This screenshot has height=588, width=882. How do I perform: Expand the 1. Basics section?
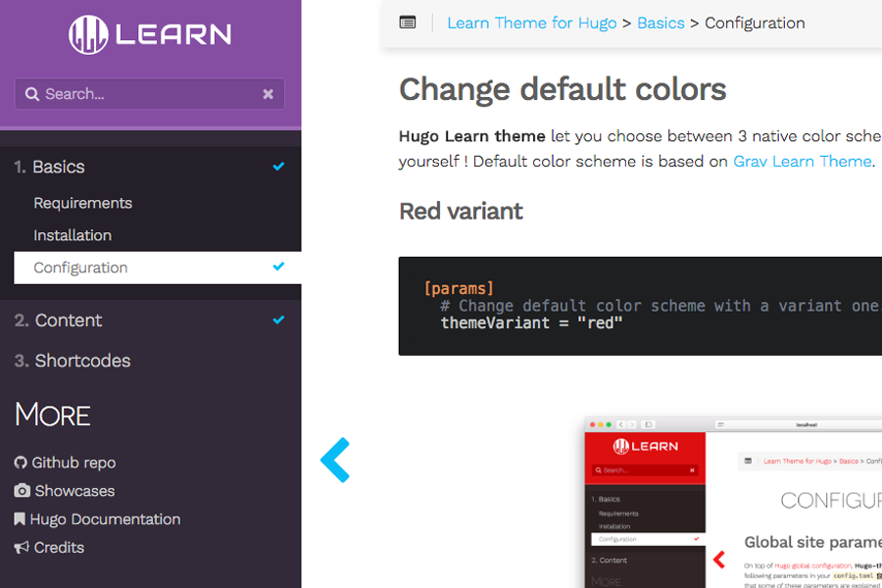(59, 167)
